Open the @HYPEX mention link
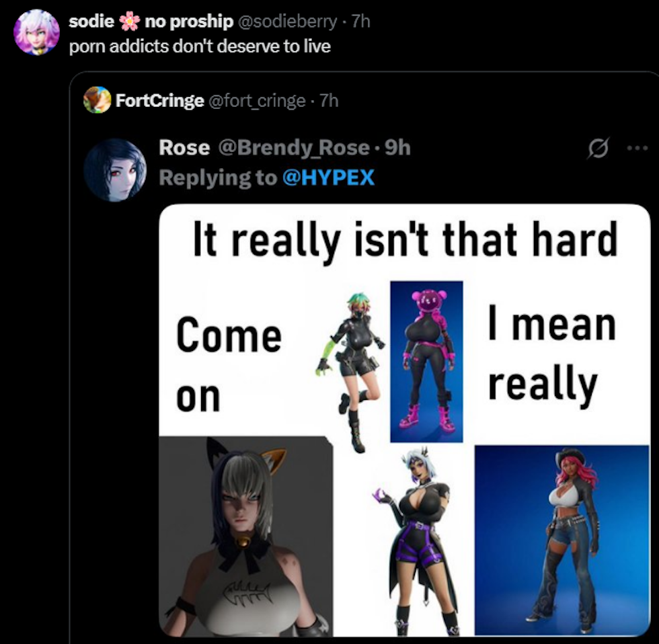The image size is (659, 644). pos(328,177)
